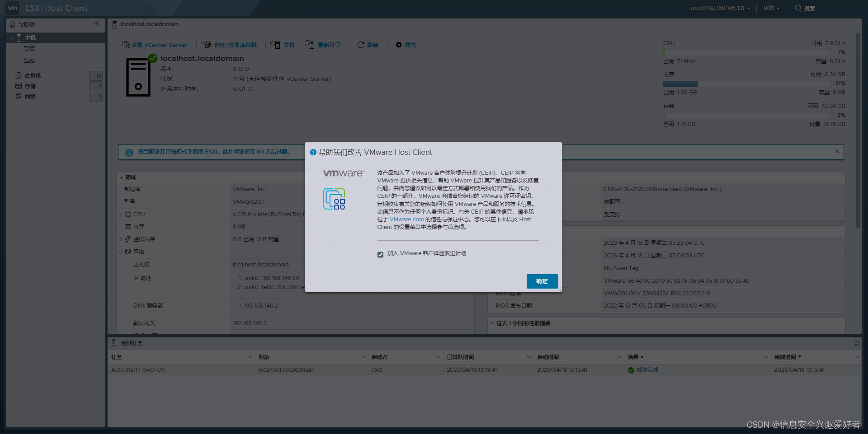
Task: Click the info icon in evaluation banner
Action: 129,153
